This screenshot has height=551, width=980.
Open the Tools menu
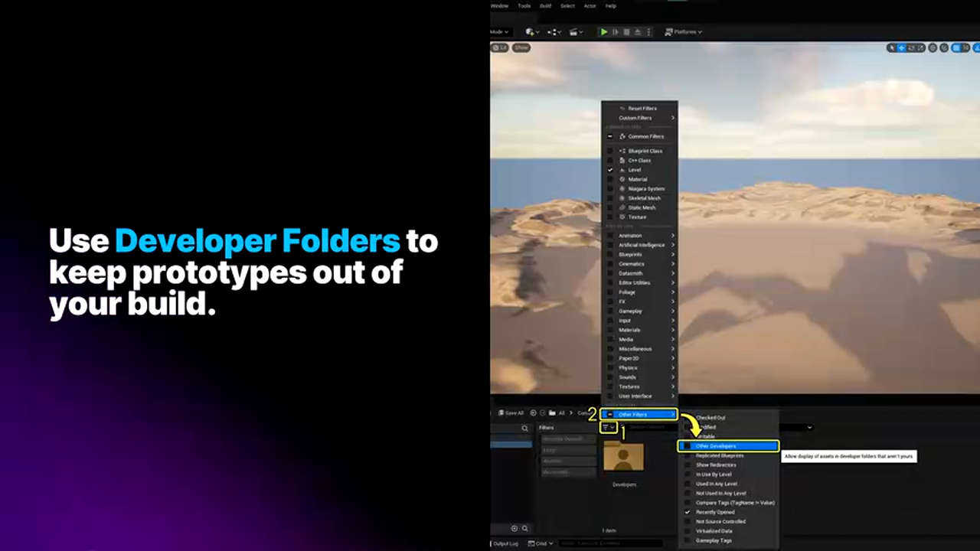click(524, 5)
